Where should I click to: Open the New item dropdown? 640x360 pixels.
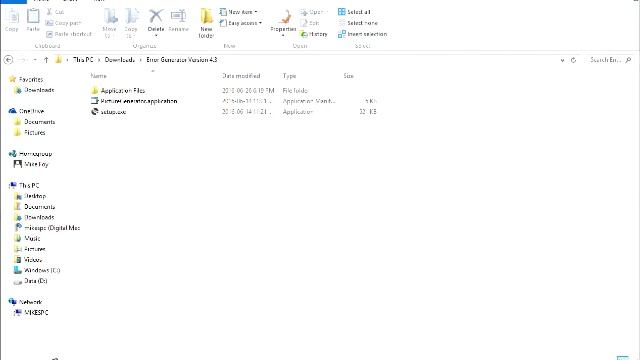tap(239, 12)
